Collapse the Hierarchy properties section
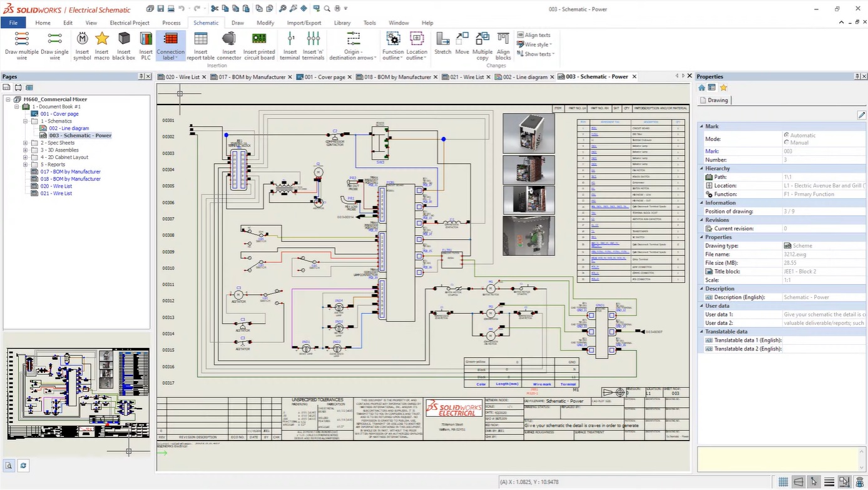Screen dimensions: 868x490 702,168
